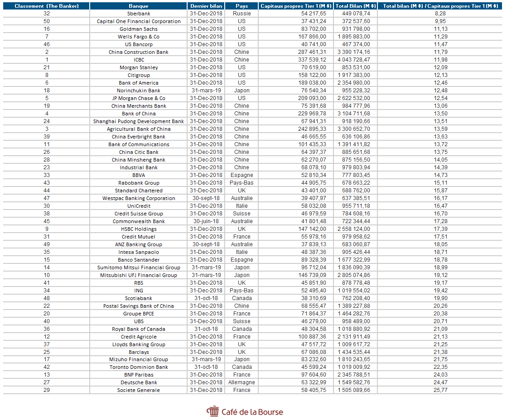The height and width of the screenshot is (420, 507).
Task: Select "Mitsubishi UFJ Financial Group"
Action: pos(139,275)
